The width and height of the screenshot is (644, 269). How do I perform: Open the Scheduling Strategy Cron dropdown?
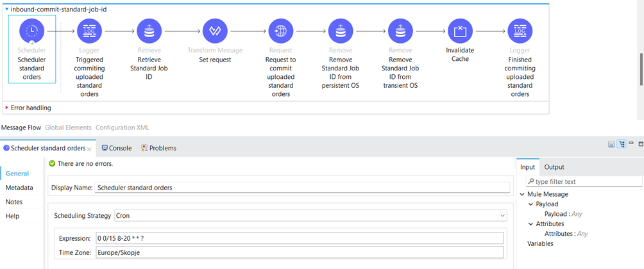pos(310,215)
